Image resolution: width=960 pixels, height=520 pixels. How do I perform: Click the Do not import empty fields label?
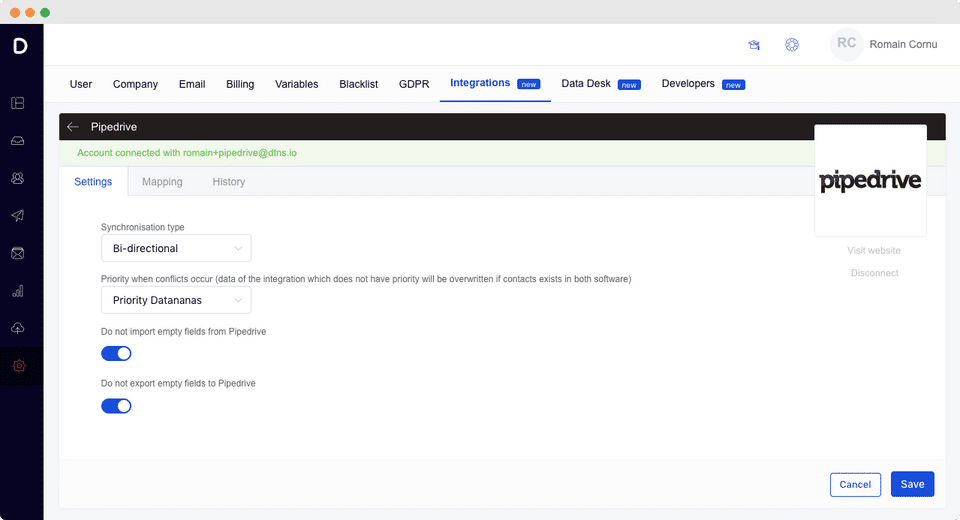[x=184, y=331]
